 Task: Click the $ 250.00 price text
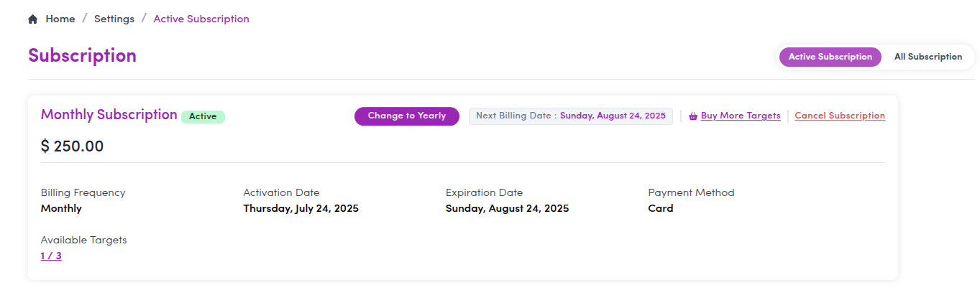[72, 146]
